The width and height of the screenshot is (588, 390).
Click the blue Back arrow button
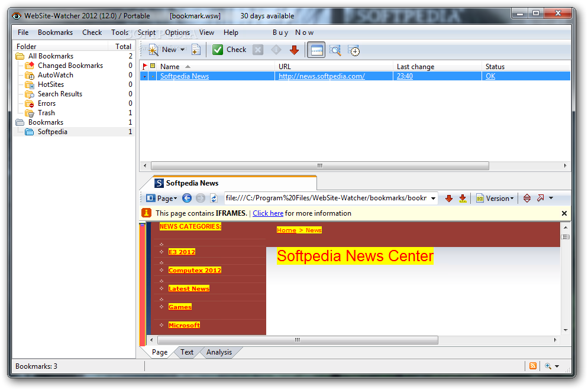click(x=187, y=198)
